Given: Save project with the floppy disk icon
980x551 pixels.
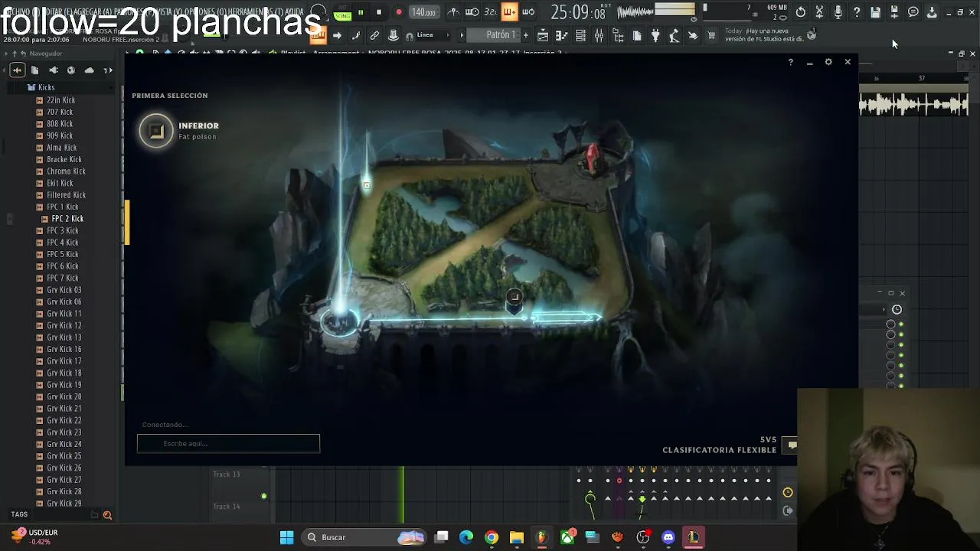Looking at the screenshot, I should pos(875,12).
